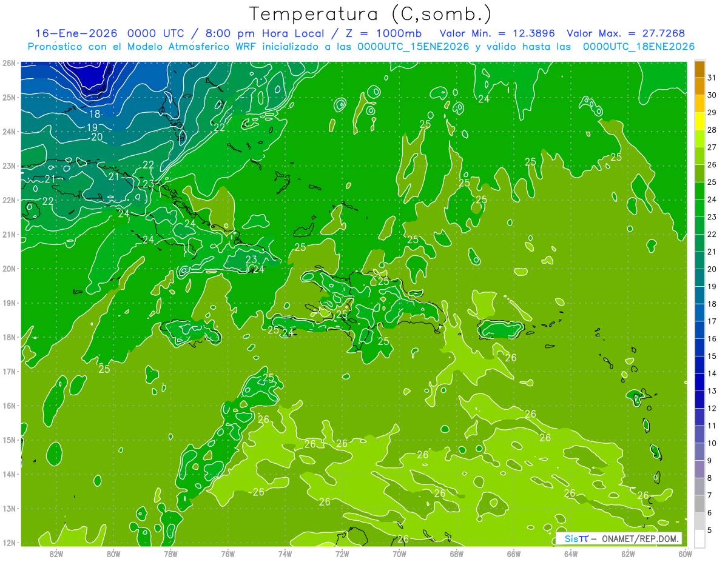This screenshot has width=728, height=562.
Task: Click the colorbar legend value '14'
Action: click(x=712, y=374)
